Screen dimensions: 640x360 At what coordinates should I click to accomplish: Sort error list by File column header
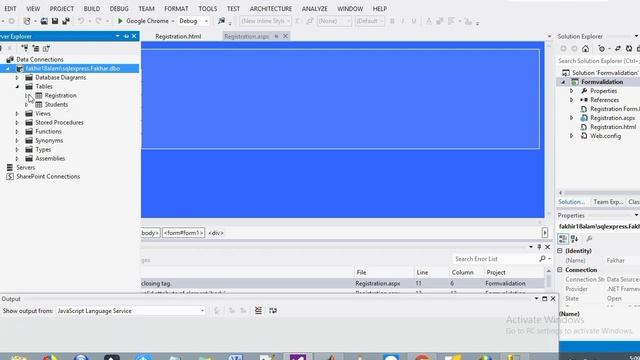point(361,272)
